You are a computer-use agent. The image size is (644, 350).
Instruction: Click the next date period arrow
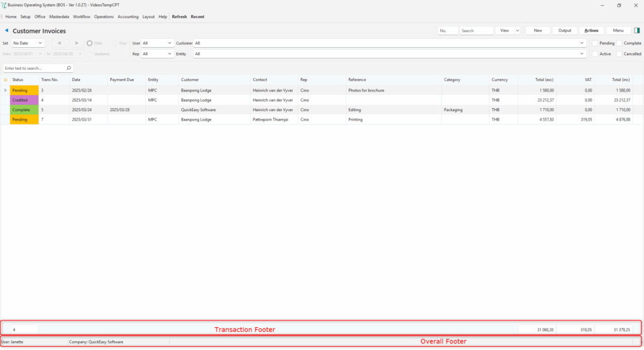tap(77, 43)
